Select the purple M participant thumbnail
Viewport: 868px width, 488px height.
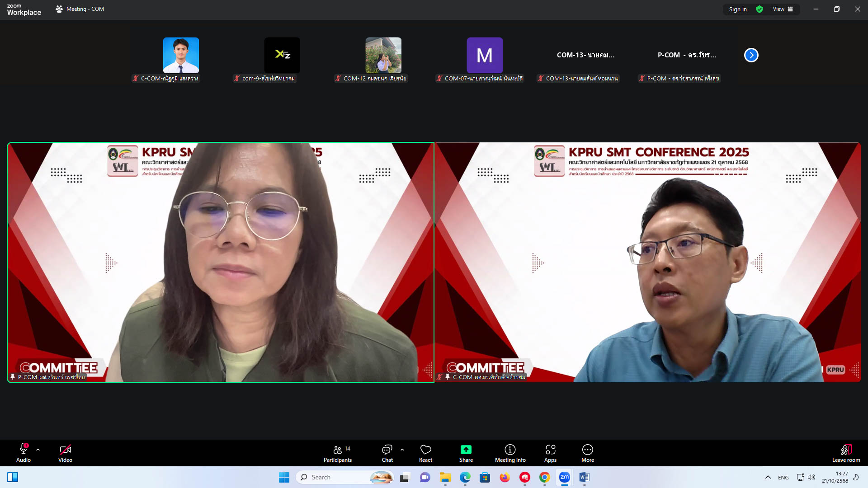click(484, 55)
